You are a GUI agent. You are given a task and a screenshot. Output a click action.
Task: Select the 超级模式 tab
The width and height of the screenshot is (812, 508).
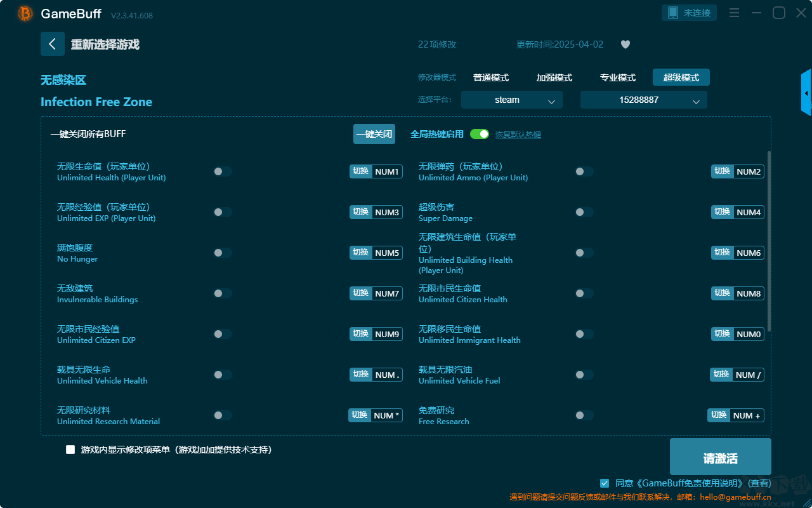pyautogui.click(x=681, y=77)
